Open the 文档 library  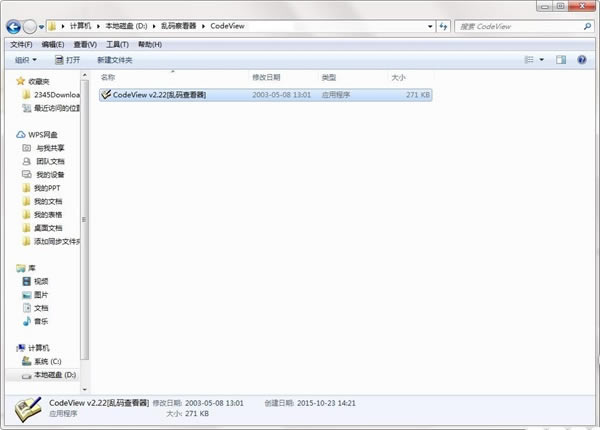35,308
